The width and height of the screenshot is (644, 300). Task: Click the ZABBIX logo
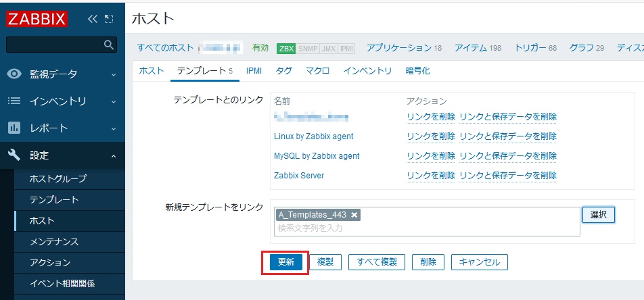37,19
